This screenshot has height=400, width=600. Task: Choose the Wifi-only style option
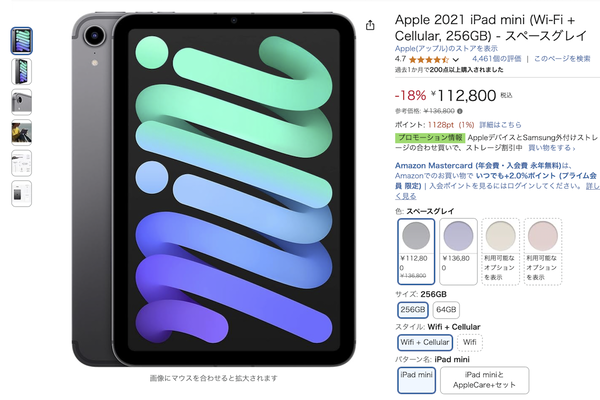469,342
